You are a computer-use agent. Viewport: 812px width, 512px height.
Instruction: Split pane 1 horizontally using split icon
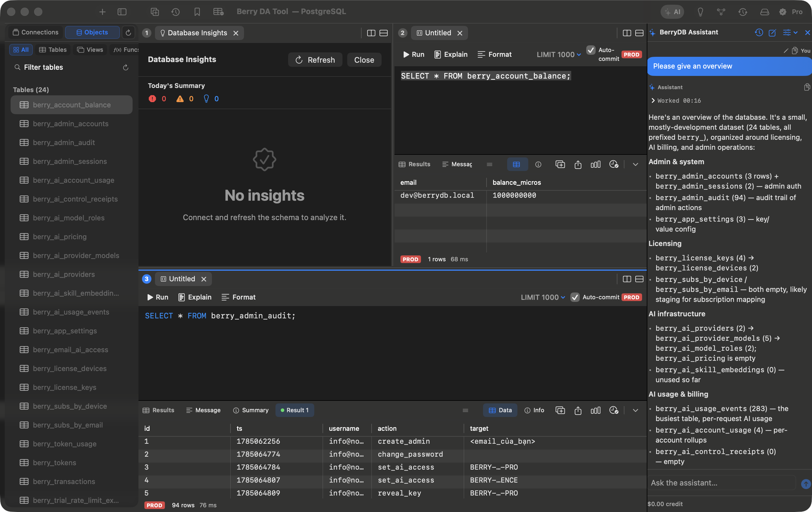(x=383, y=33)
